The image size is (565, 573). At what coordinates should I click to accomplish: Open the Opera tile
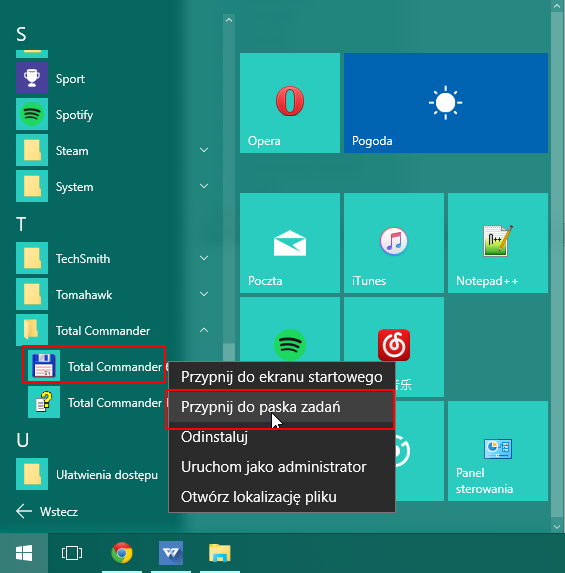pyautogui.click(x=290, y=103)
